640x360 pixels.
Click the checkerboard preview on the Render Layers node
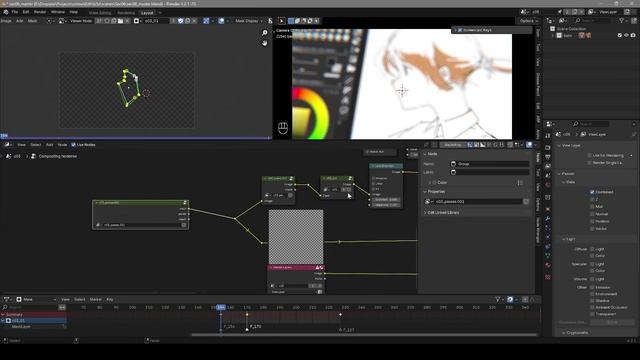click(296, 237)
